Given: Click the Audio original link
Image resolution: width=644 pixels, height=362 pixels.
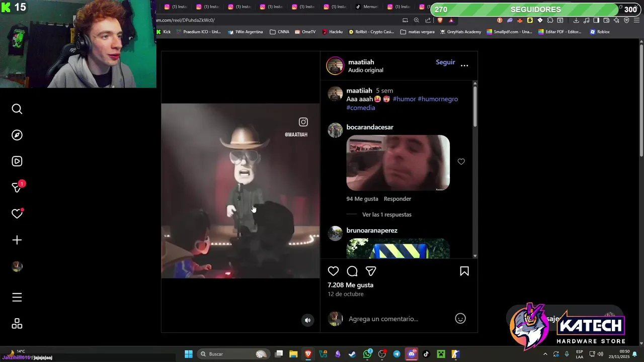Looking at the screenshot, I should coord(366,70).
